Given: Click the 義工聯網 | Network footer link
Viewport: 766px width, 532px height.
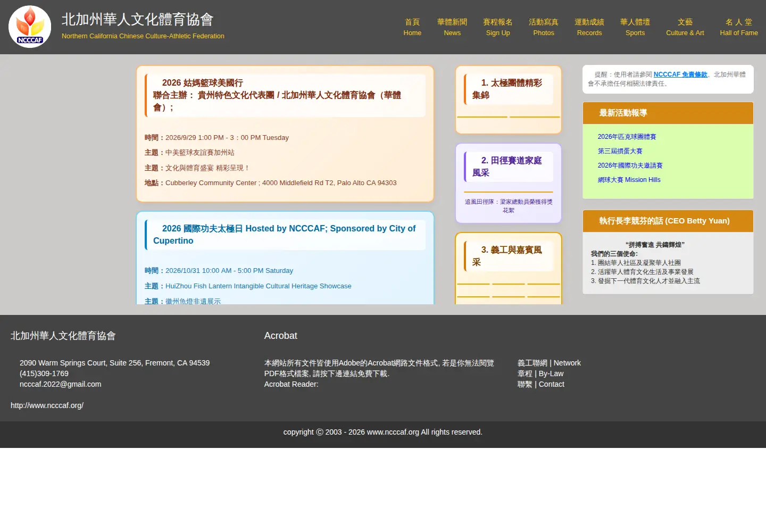Looking at the screenshot, I should [549, 363].
